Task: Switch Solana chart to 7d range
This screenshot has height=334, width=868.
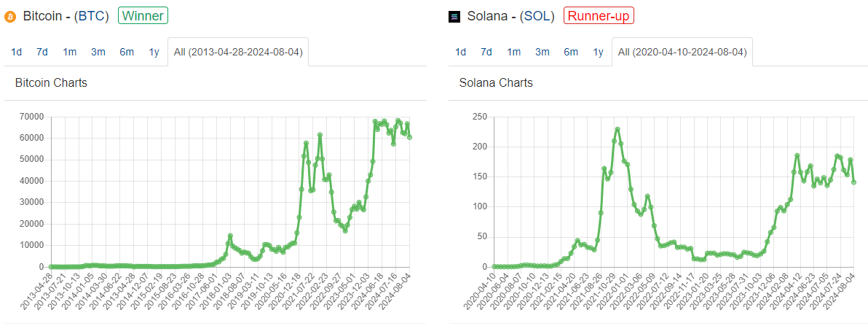Action: pos(486,52)
